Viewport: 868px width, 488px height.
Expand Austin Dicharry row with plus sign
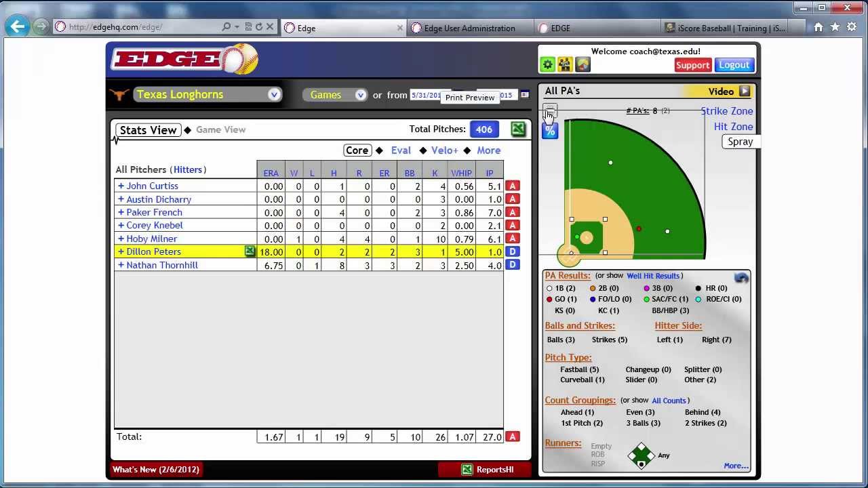tap(121, 199)
